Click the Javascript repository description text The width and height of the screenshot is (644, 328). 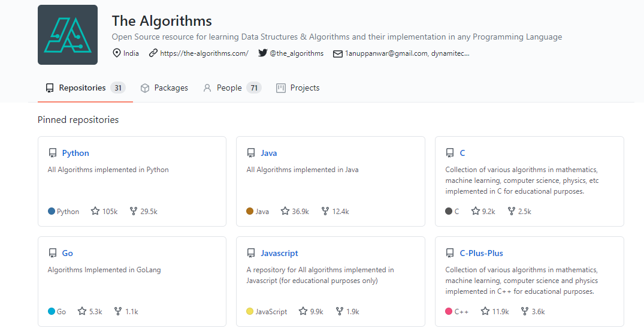320,275
